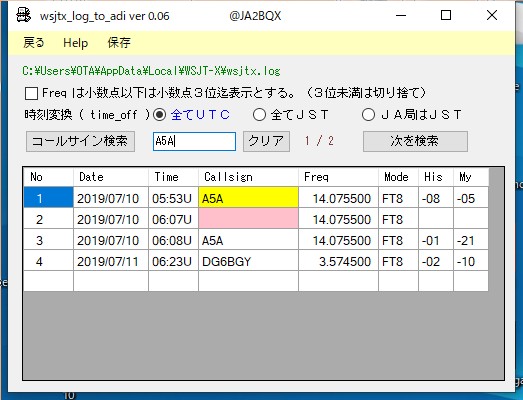Click the コールサイン検索 button
Image resolution: width=523 pixels, height=400 pixels.
(80, 141)
